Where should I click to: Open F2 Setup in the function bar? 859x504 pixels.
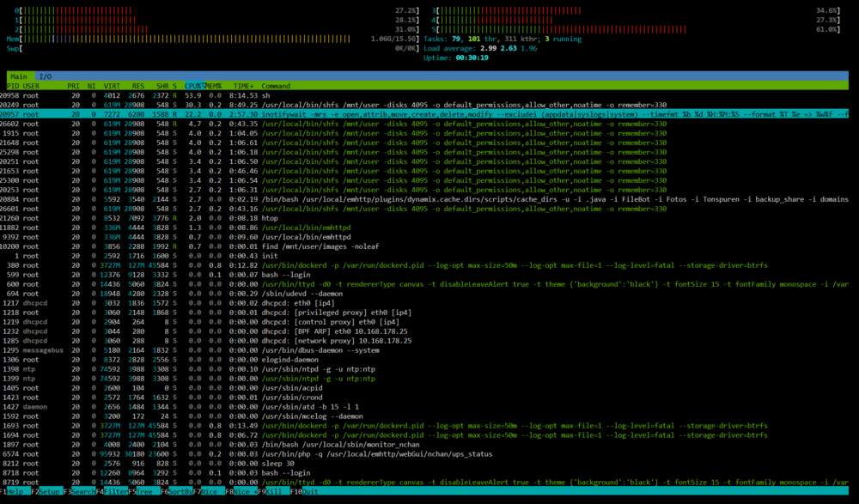(46, 491)
